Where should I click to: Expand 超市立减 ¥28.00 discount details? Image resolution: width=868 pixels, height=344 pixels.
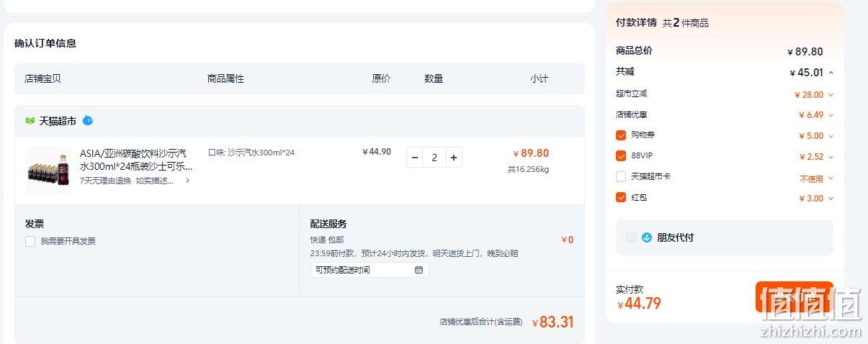(x=831, y=95)
